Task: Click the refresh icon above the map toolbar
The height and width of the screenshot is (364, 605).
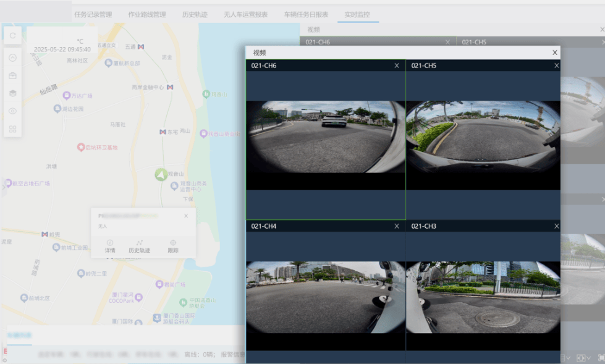Action: click(x=12, y=36)
